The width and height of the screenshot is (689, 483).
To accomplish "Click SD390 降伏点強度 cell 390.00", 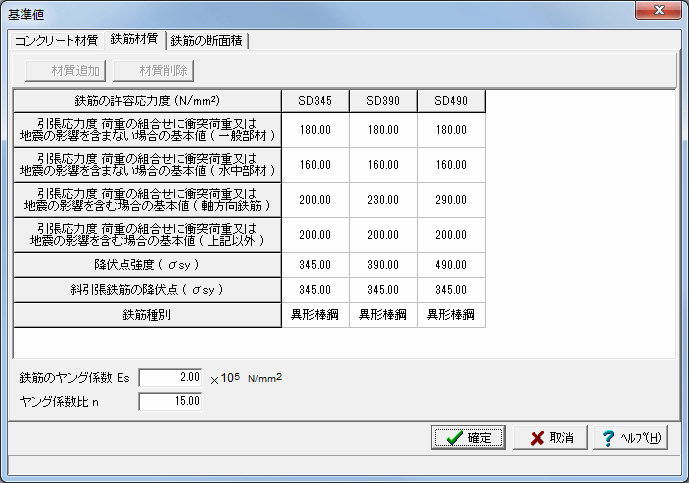I will (383, 265).
